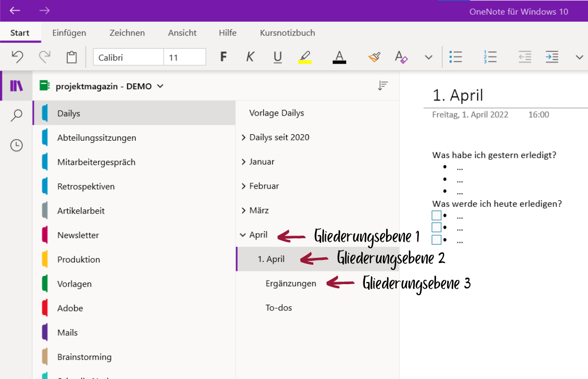Open the Abteilungssitzungen section
The height and width of the screenshot is (379, 588).
pos(96,138)
